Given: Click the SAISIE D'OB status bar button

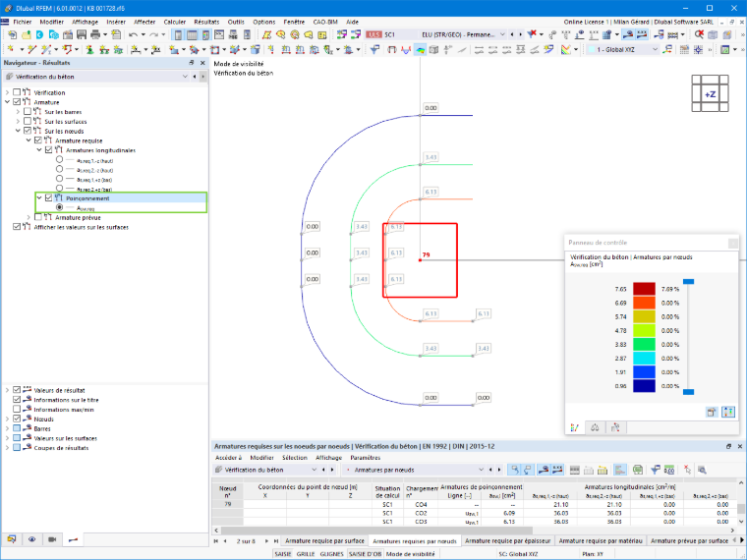Looking at the screenshot, I should [365, 554].
